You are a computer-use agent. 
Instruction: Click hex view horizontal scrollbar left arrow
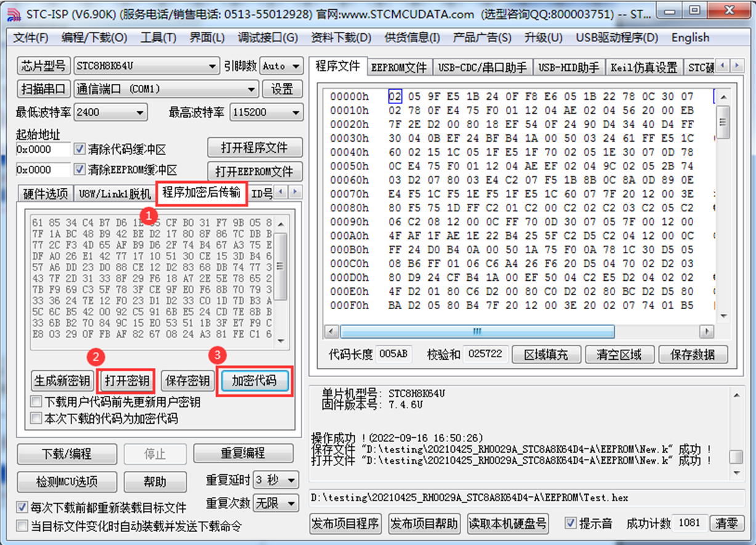click(332, 331)
